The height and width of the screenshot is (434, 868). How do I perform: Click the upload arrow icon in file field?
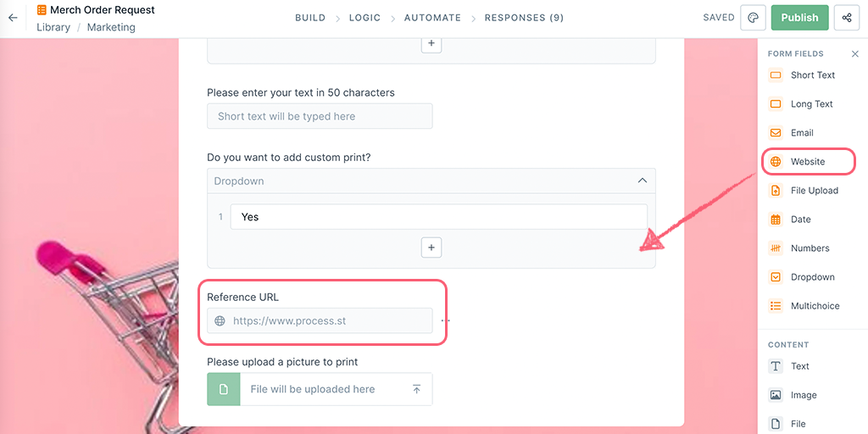tap(417, 389)
